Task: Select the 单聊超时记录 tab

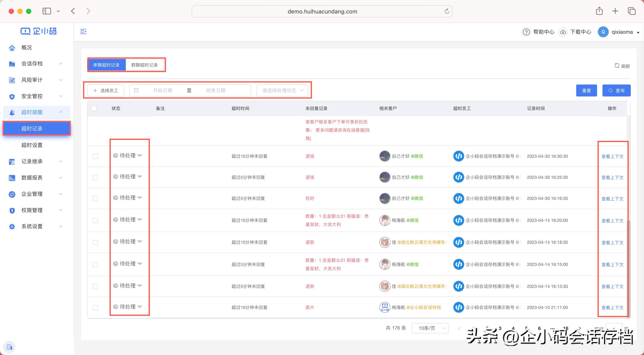Action: [107, 65]
